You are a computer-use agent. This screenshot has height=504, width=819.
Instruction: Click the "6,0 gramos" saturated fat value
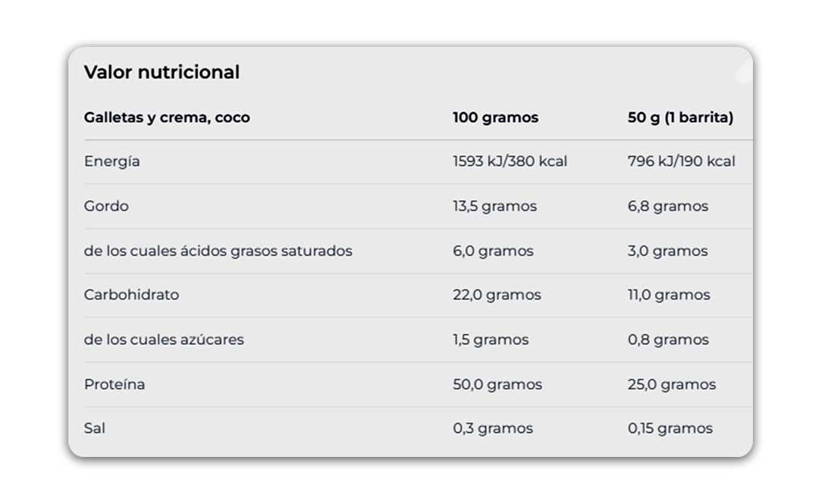[x=493, y=251]
